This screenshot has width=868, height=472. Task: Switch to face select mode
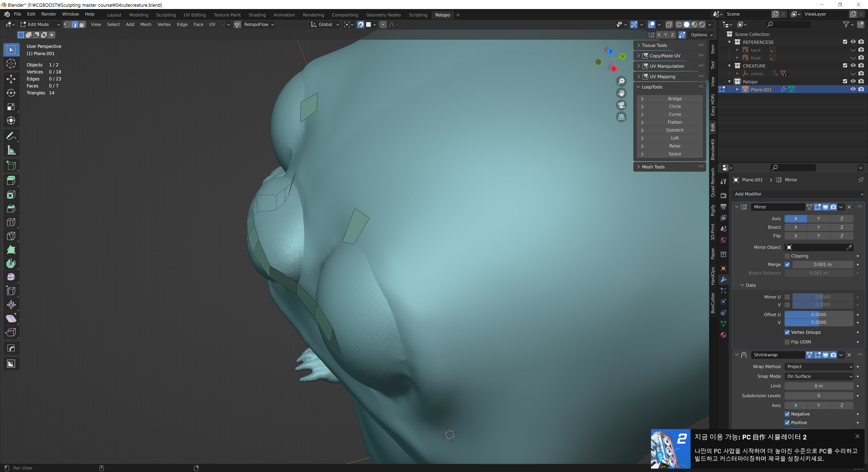[x=82, y=25]
